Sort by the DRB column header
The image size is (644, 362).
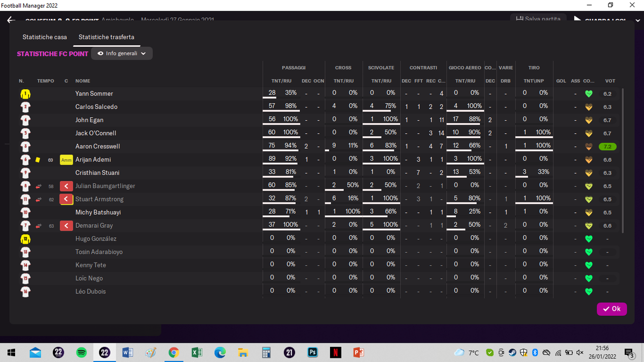(x=506, y=81)
